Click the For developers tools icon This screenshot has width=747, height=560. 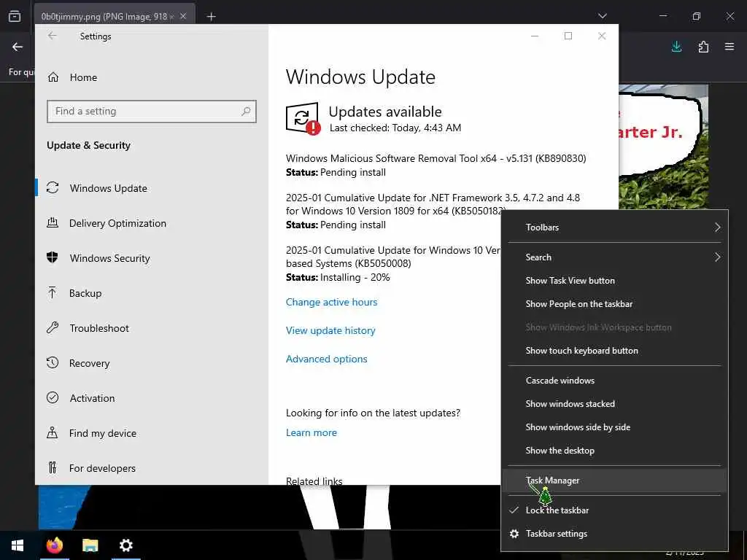[x=53, y=467]
